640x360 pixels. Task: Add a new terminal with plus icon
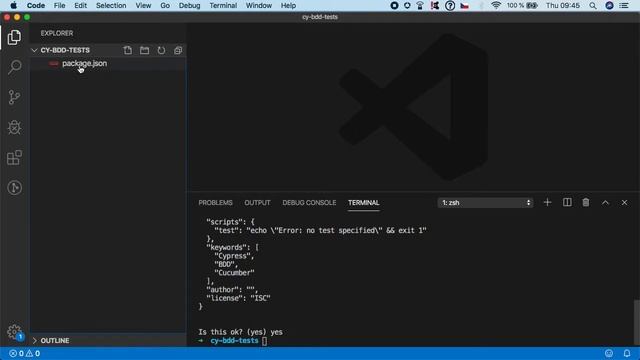547,202
